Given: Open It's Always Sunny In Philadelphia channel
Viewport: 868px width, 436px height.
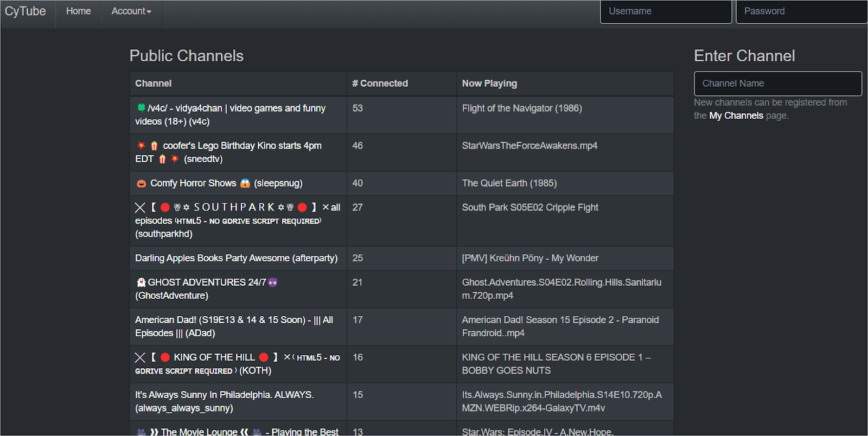Looking at the screenshot, I should tap(225, 401).
